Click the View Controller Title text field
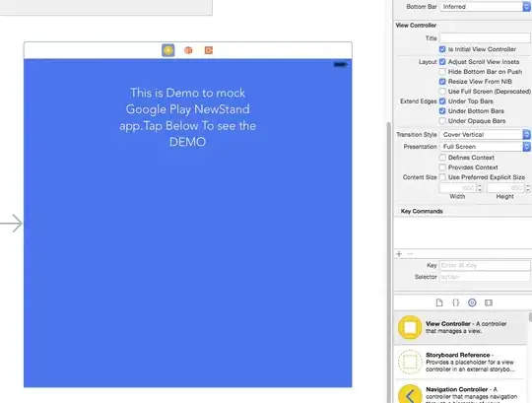Viewport: 532px width, 403px height. (x=485, y=38)
